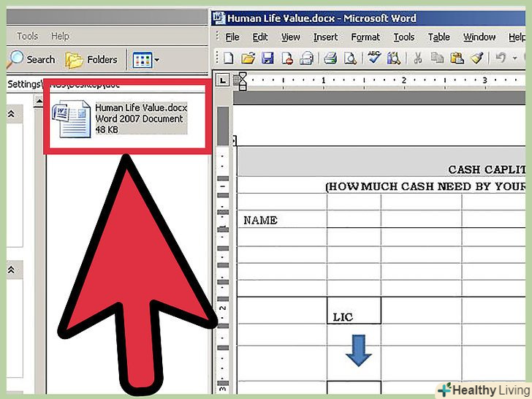Click the scroll-up arrow in Explorer side pane

click(x=39, y=101)
